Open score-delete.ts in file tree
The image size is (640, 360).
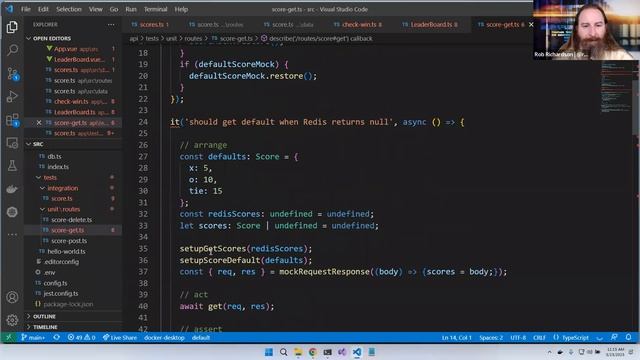[x=72, y=220]
